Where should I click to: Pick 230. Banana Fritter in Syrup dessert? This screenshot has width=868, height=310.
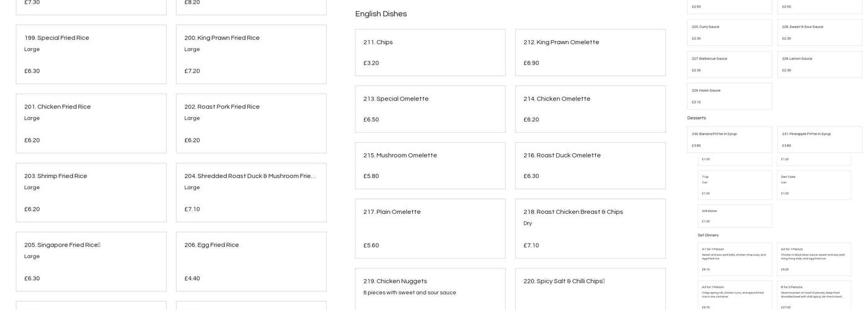coord(729,139)
